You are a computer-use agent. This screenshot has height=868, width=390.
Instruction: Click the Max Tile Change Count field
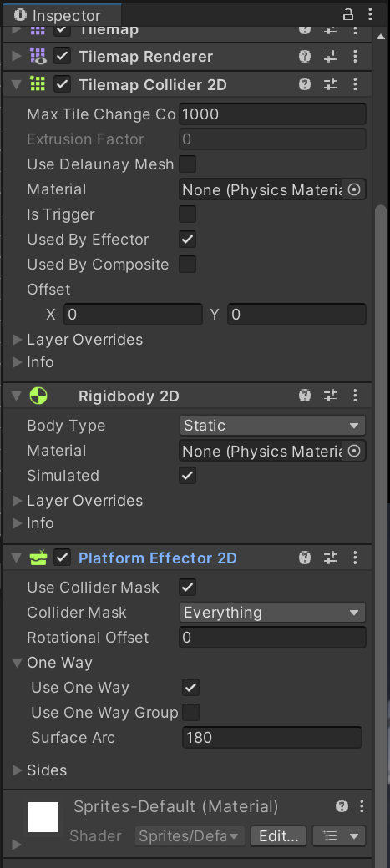tap(272, 114)
